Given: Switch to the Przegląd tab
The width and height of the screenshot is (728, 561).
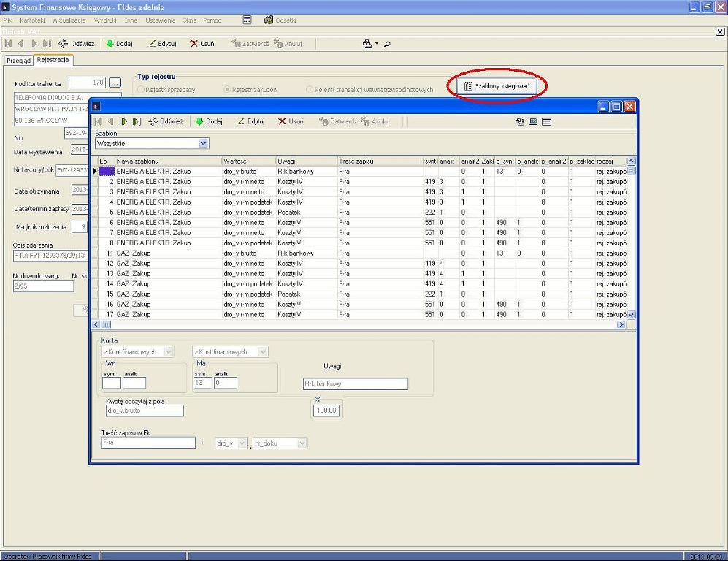Looking at the screenshot, I should [18, 61].
